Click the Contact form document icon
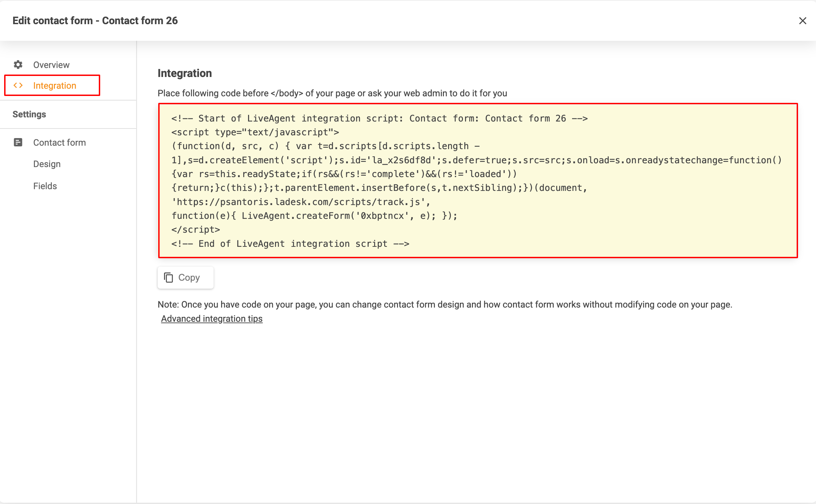Screen dimensions: 816x504 coord(18,142)
